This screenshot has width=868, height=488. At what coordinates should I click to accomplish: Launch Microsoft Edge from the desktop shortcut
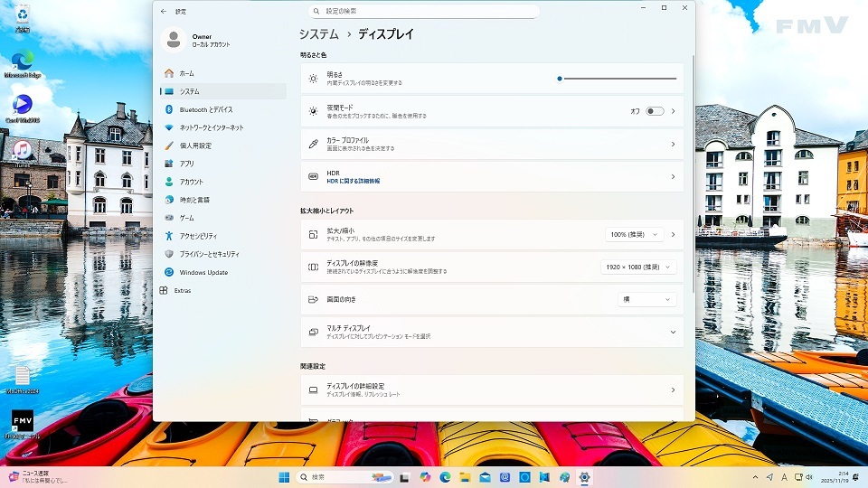click(22, 61)
